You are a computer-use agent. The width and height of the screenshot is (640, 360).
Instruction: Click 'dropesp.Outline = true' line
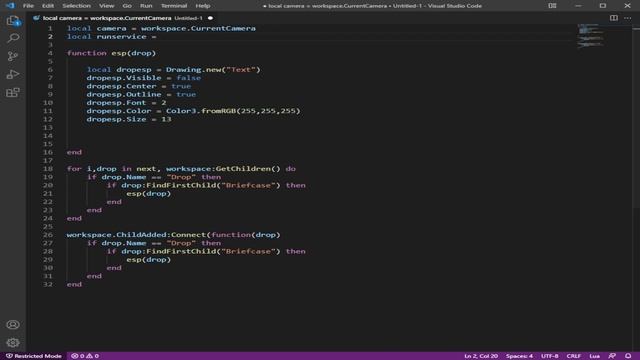(141, 94)
